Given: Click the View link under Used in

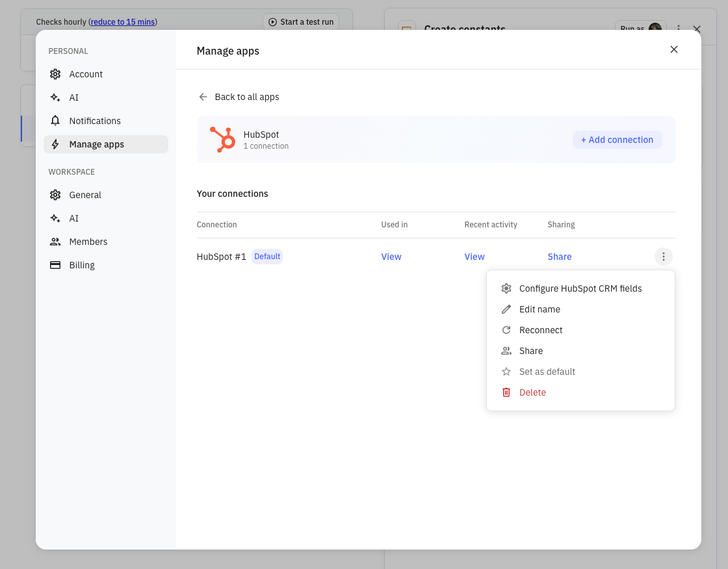Looking at the screenshot, I should 391,257.
